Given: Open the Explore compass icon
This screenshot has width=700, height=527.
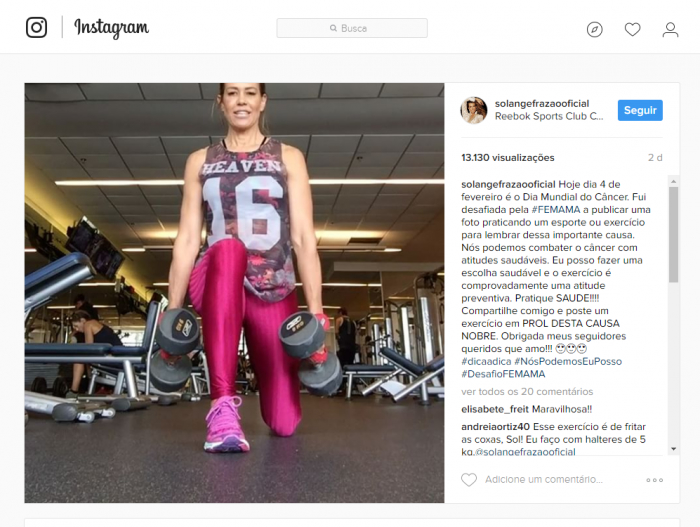Looking at the screenshot, I should coord(594,29).
